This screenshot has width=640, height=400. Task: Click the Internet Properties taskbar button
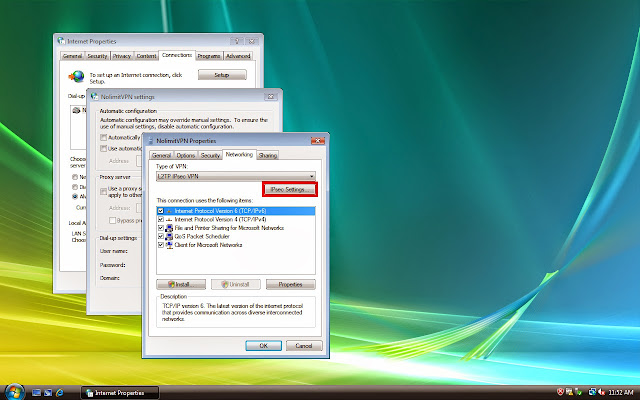click(120, 393)
